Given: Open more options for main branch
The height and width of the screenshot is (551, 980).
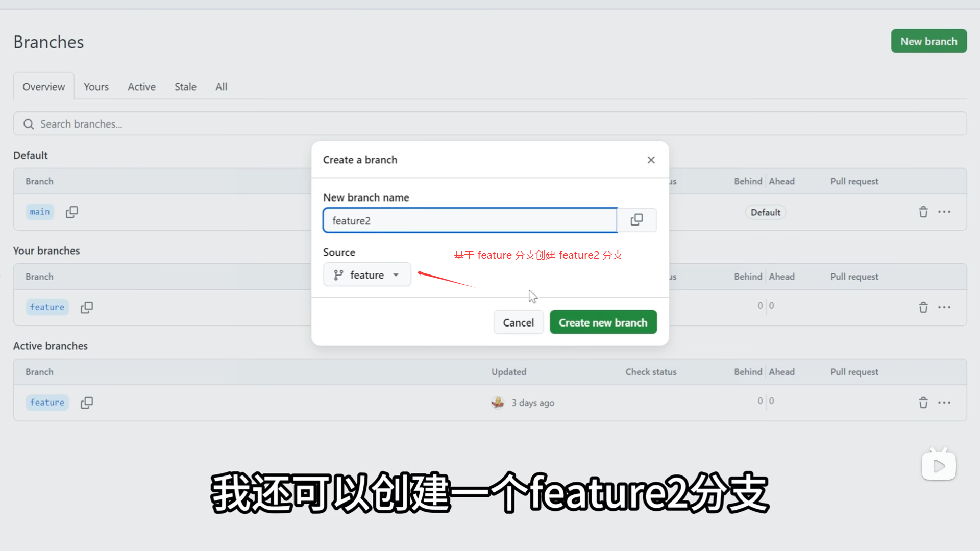Looking at the screenshot, I should tap(944, 212).
